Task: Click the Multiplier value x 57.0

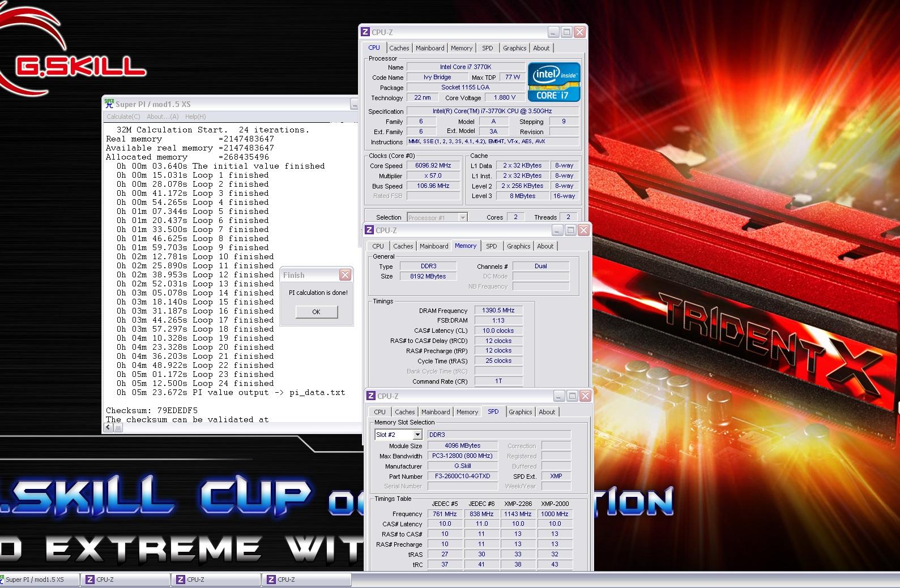Action: coord(433,175)
